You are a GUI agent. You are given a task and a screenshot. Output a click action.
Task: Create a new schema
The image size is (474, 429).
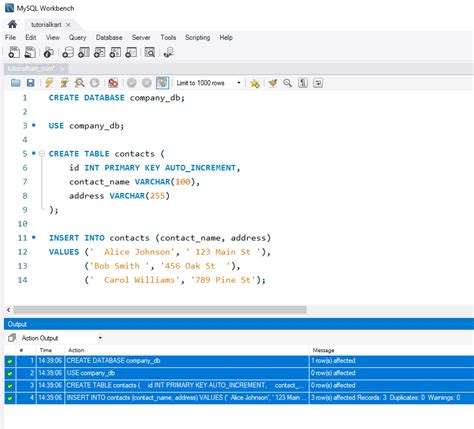[x=68, y=52]
